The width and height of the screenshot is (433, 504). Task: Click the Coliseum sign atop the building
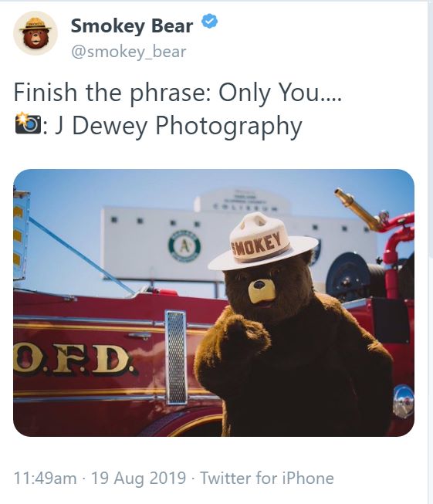pyautogui.click(x=242, y=200)
